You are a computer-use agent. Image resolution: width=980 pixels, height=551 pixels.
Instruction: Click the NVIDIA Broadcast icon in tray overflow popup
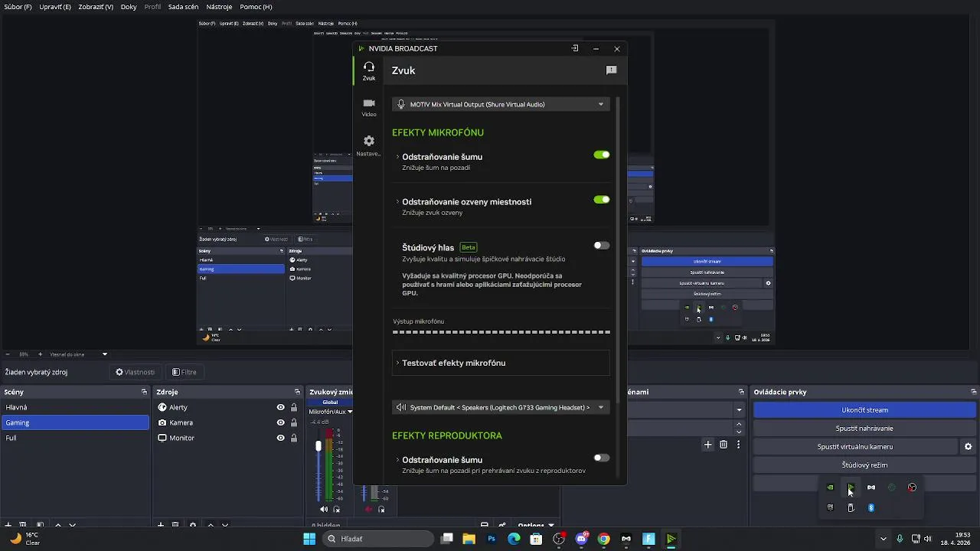coord(851,487)
